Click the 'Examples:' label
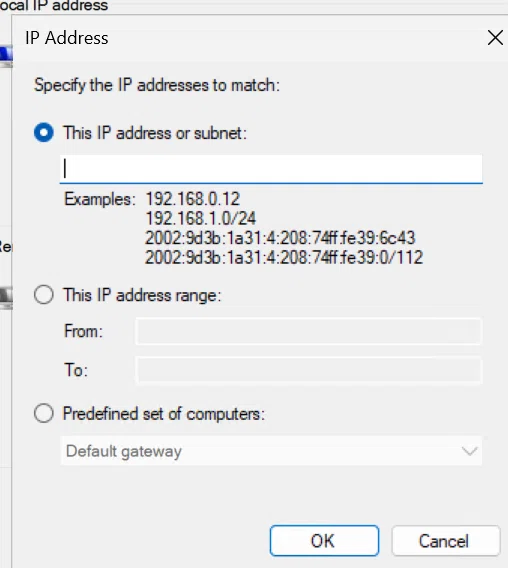This screenshot has width=508, height=568. click(x=100, y=199)
